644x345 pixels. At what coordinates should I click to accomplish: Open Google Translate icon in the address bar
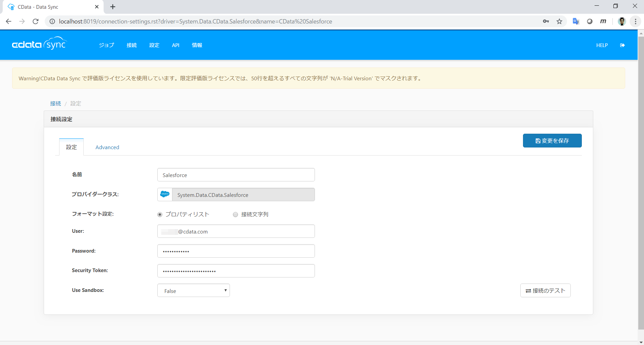coord(576,21)
